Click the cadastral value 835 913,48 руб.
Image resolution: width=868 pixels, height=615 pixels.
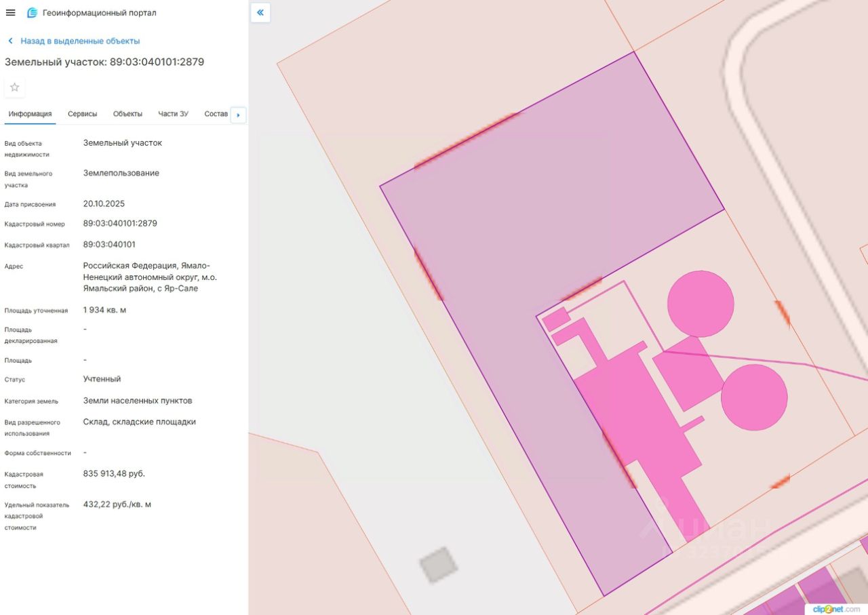pos(114,473)
